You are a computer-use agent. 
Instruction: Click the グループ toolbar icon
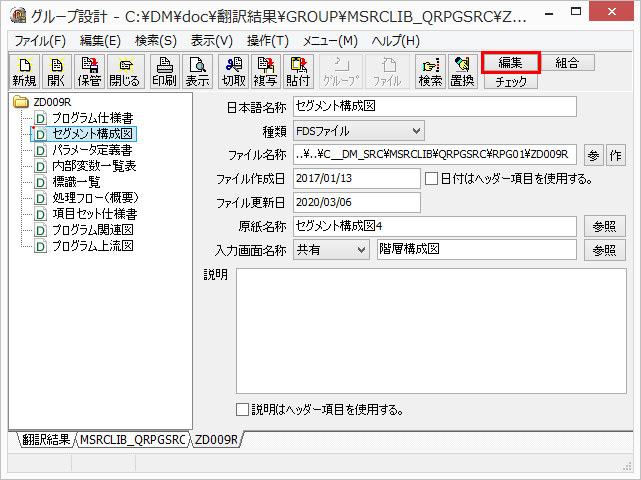tap(341, 72)
